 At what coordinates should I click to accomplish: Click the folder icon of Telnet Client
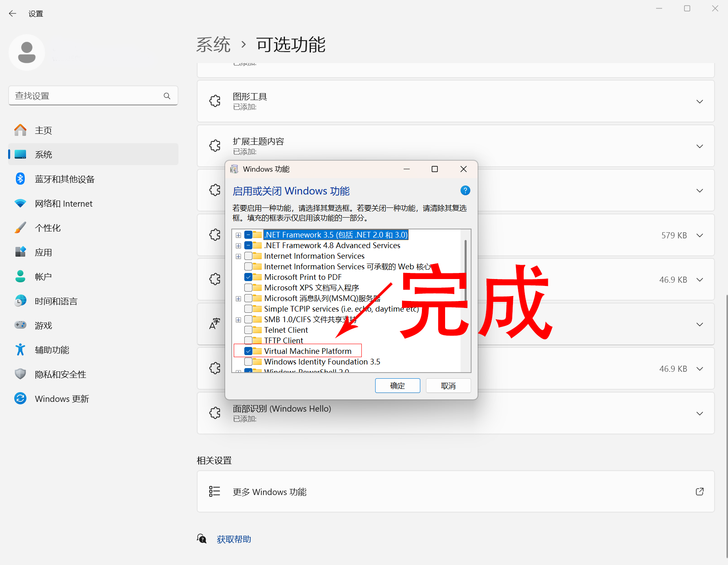click(x=257, y=330)
